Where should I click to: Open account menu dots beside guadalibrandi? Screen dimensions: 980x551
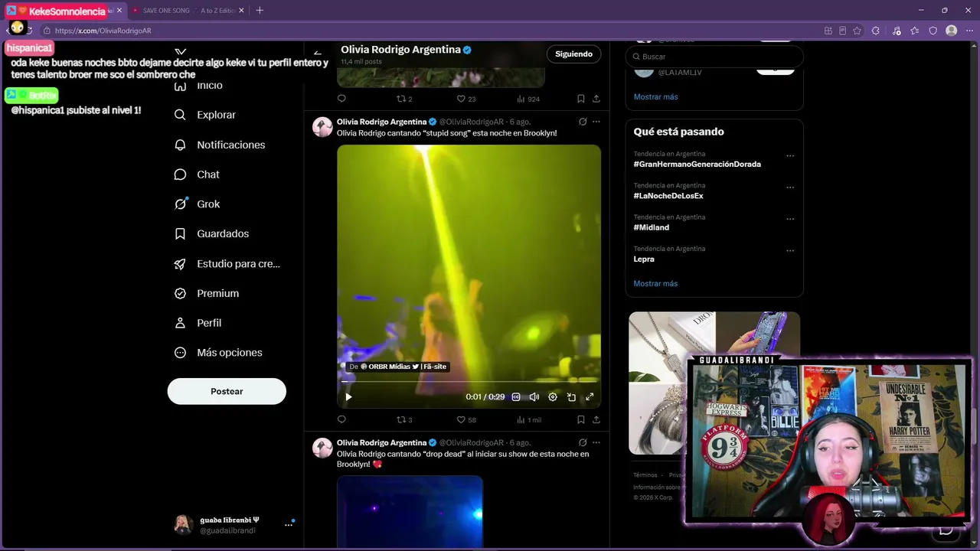click(289, 525)
